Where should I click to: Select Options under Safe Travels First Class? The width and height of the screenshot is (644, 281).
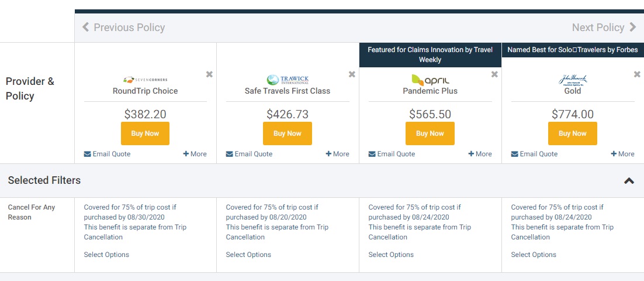pos(248,255)
